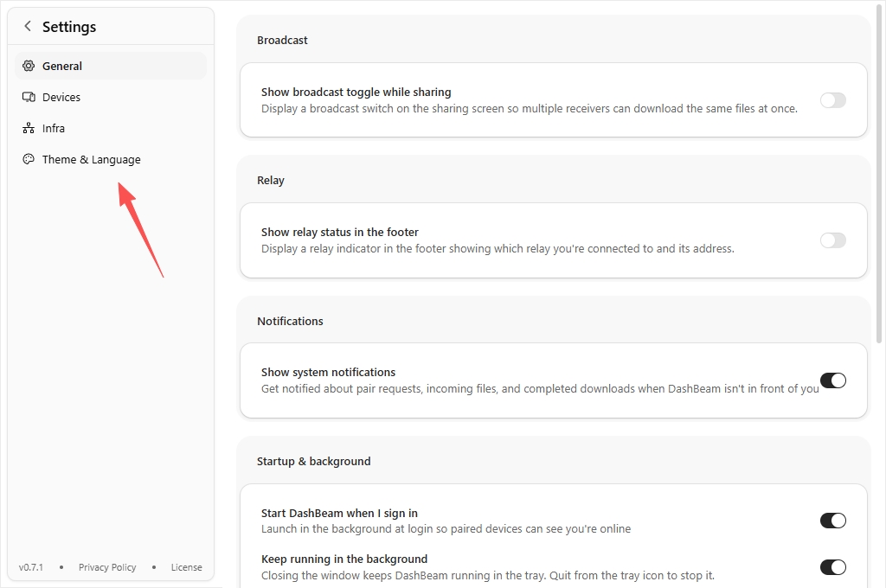Screen dimensions: 886x588
Task: Click the v0.7.1 version label
Action: tap(30, 567)
